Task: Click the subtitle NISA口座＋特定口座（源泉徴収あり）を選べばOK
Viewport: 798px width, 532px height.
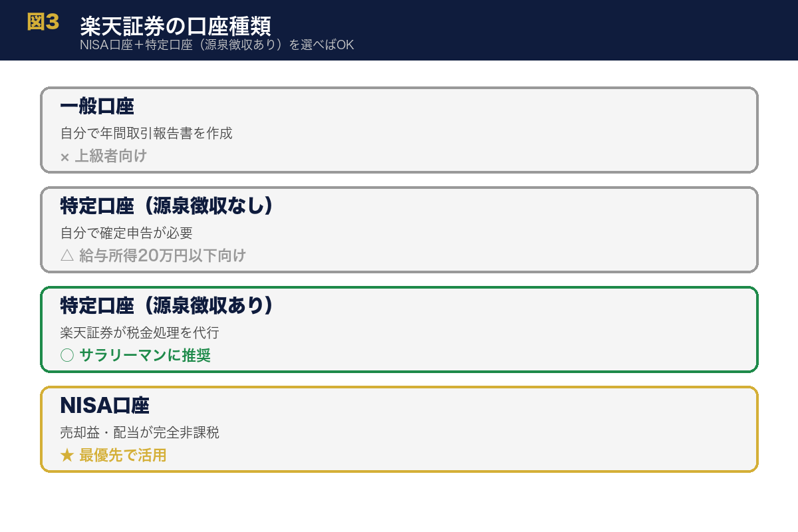Action: click(x=217, y=45)
